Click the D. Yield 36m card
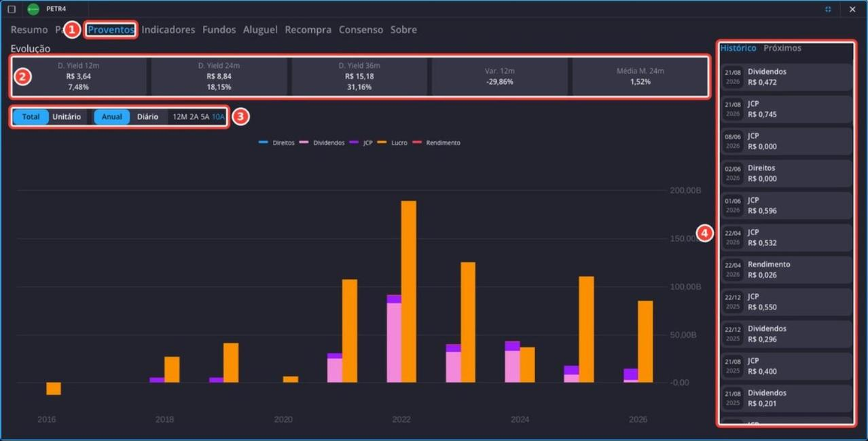Image resolution: width=868 pixels, height=441 pixels. pos(359,77)
